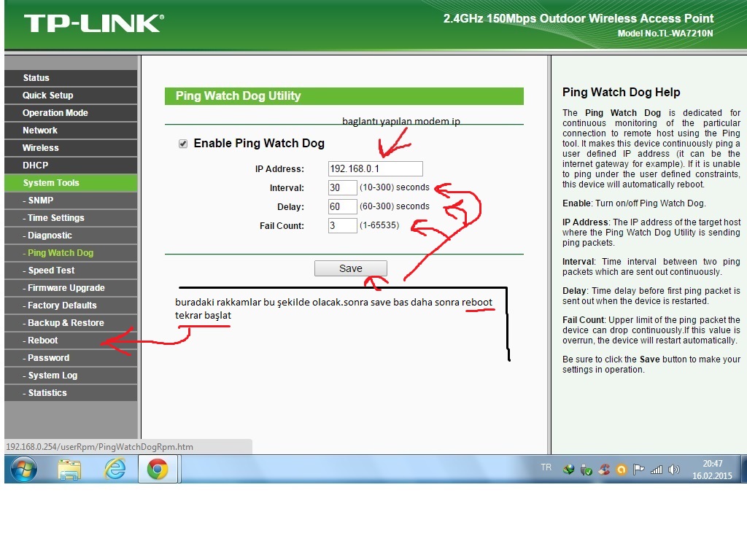Switch to the Chrome taskbar button
The height and width of the screenshot is (560, 747).
pos(158,469)
